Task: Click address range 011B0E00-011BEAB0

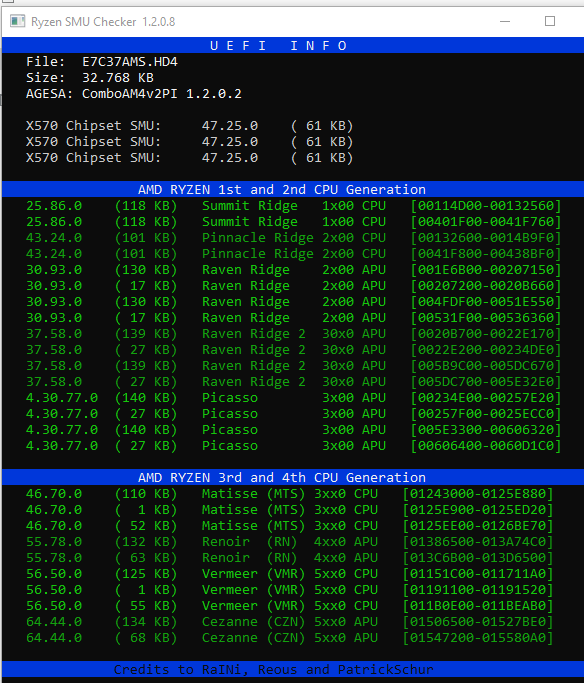Action: tap(478, 606)
